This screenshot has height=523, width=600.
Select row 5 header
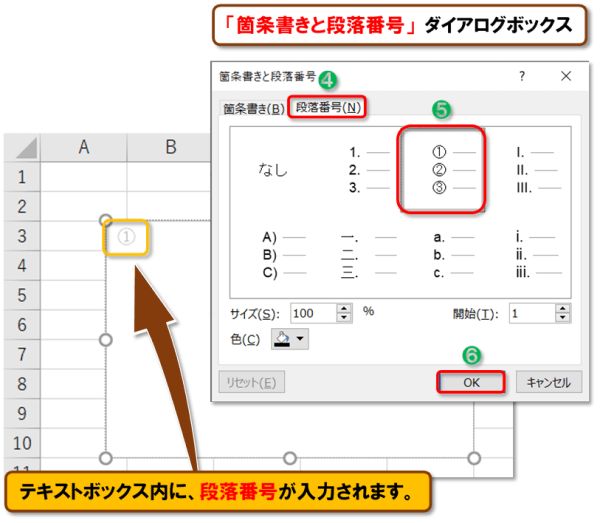pyautogui.click(x=22, y=295)
